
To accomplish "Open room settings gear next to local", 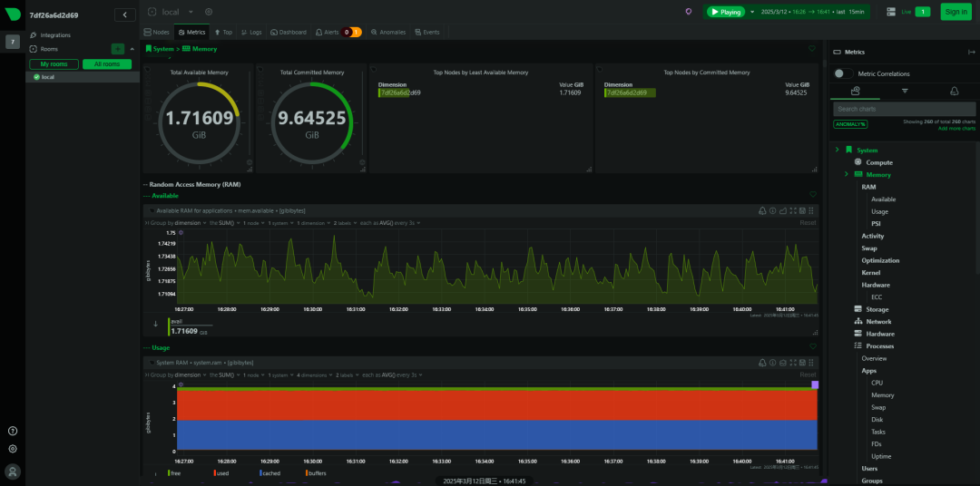I will point(209,12).
